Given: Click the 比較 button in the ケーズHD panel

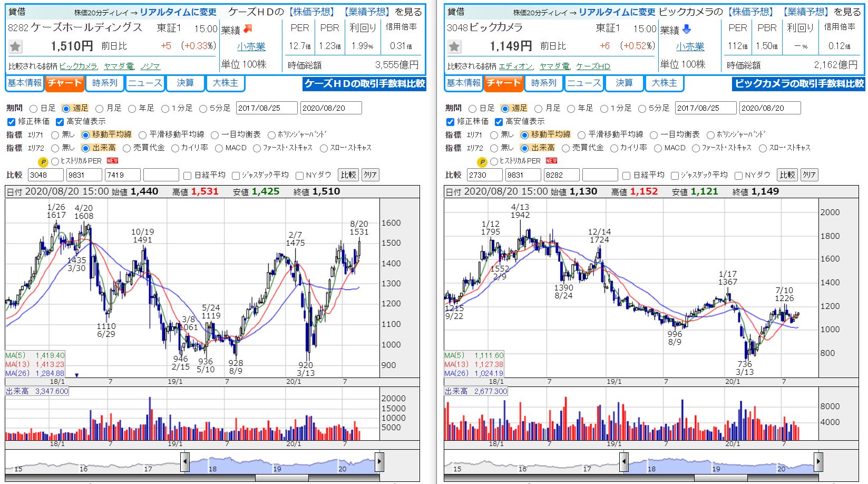Looking at the screenshot, I should (348, 175).
